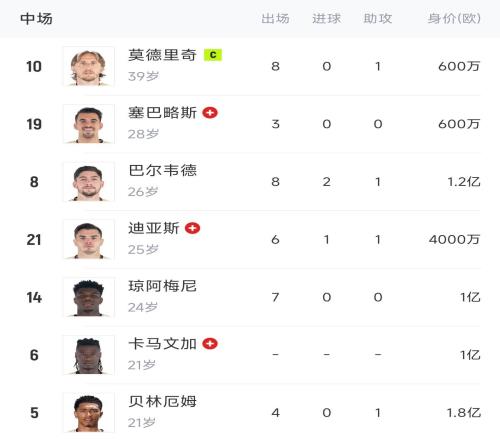The image size is (500, 440).
Task: Click the 1.8亿 market value
Action: tap(464, 413)
